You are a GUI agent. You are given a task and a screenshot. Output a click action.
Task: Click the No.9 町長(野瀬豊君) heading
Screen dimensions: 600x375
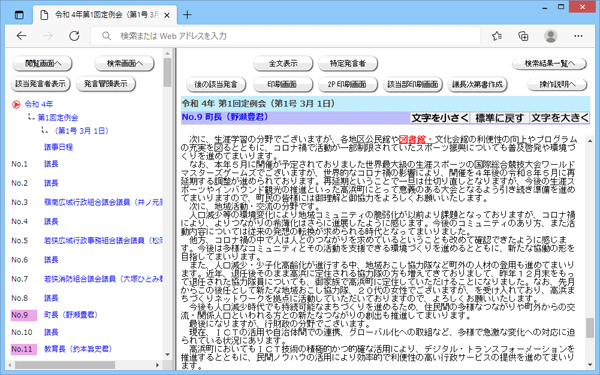click(x=225, y=117)
